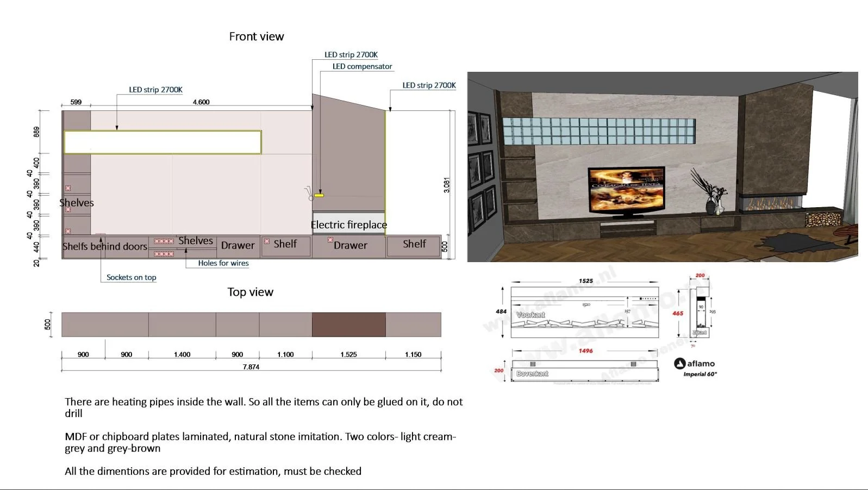This screenshot has width=868, height=490.
Task: Click the '484' fireplace height dimension
Action: 501,312
